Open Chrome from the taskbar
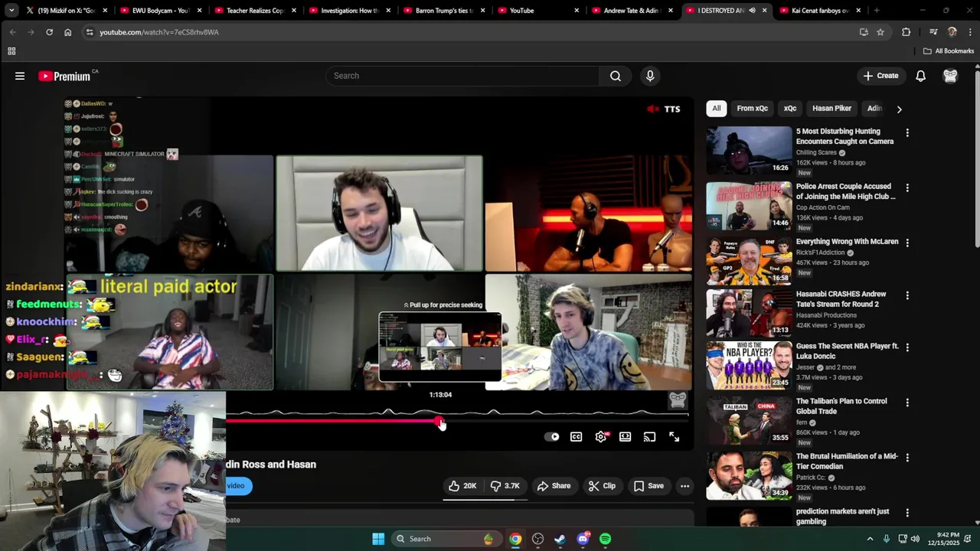 tap(515, 539)
